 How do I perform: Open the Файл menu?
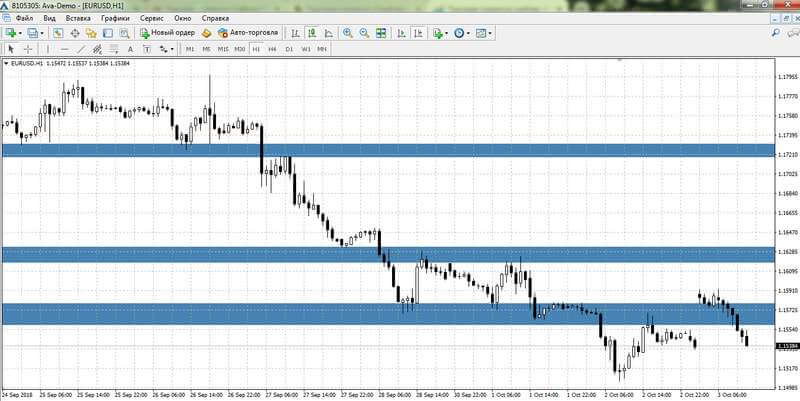click(x=24, y=18)
